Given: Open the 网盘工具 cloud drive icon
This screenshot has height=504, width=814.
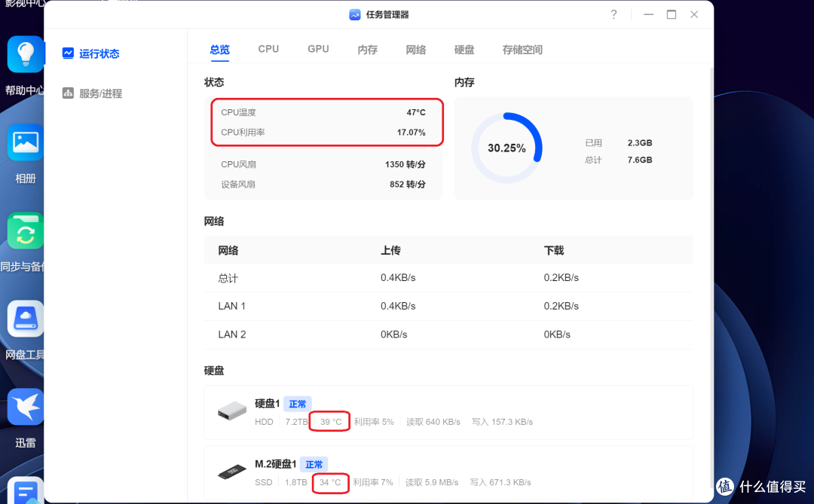Looking at the screenshot, I should [x=25, y=319].
